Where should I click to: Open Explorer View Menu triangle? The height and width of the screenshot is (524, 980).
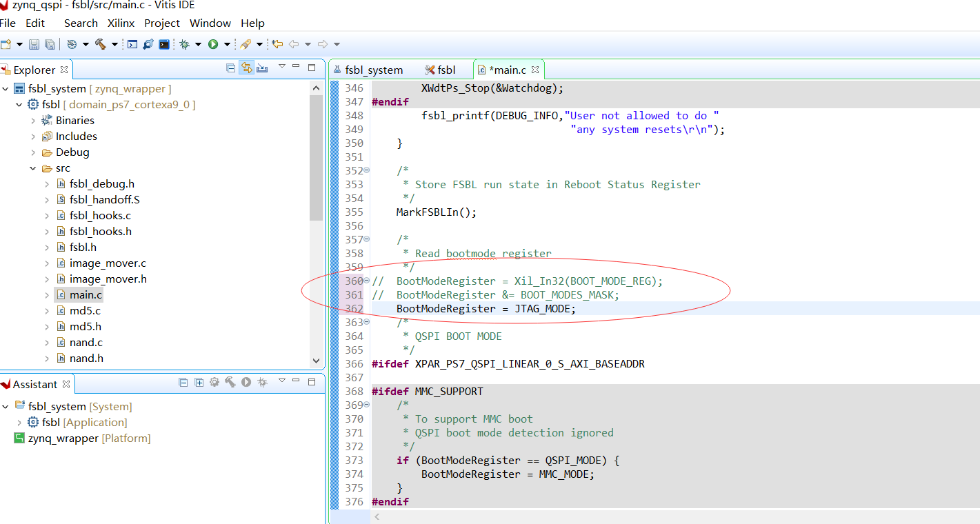(x=282, y=67)
